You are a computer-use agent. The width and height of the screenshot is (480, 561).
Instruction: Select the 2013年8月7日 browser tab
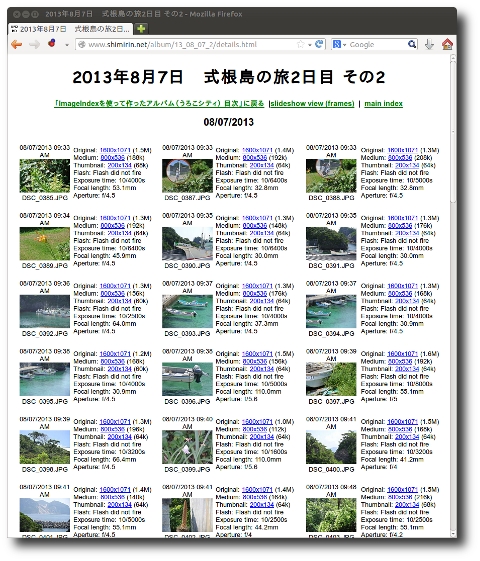70,29
